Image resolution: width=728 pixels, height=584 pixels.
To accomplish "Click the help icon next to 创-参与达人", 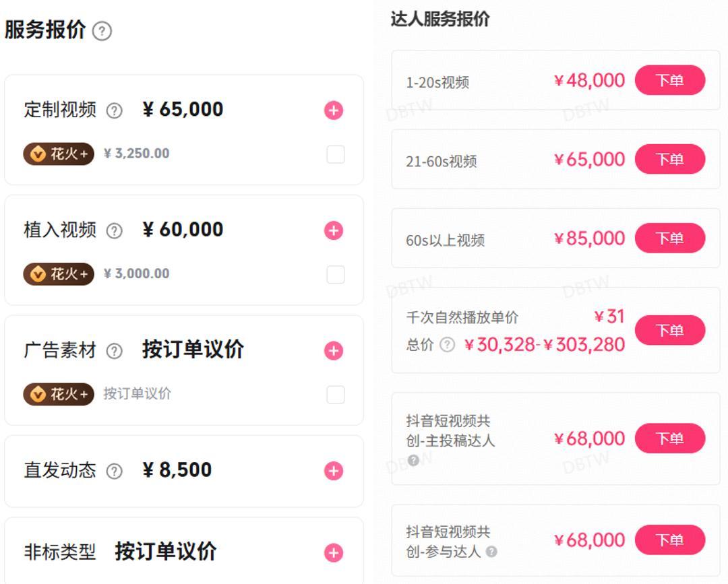I will click(x=491, y=552).
